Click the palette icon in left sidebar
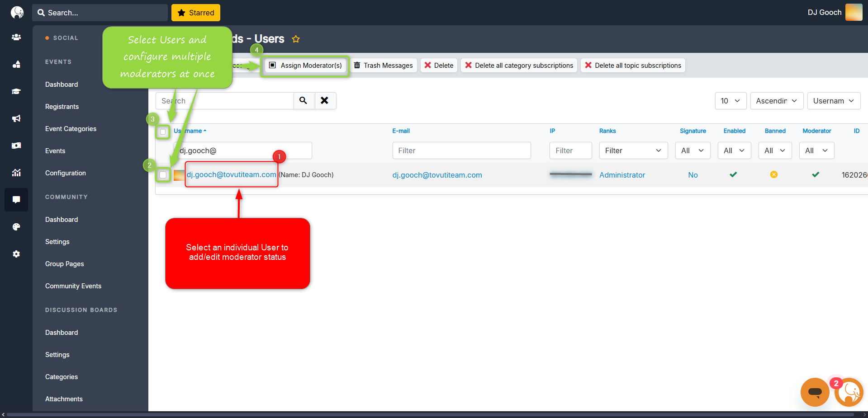Screen dimensions: 868x418 pyautogui.click(x=16, y=227)
